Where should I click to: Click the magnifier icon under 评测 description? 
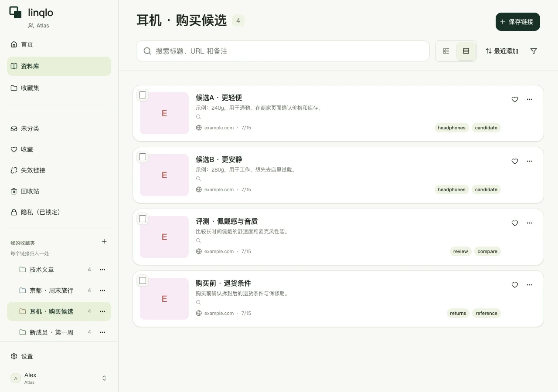click(x=198, y=240)
